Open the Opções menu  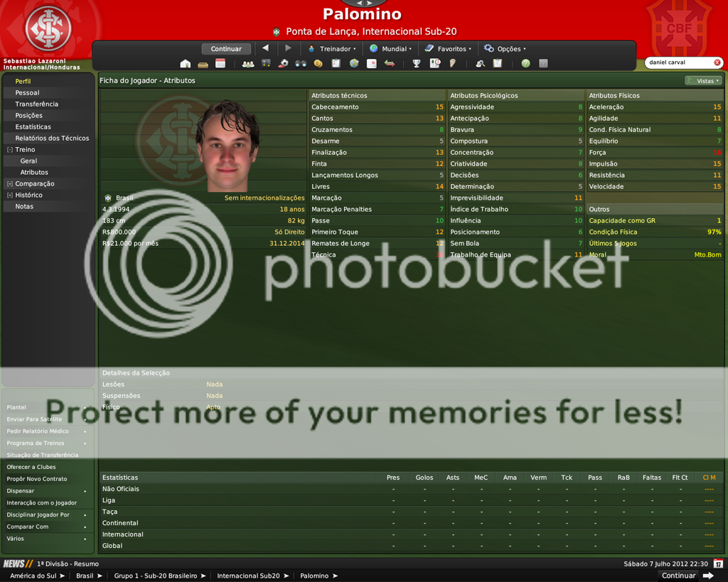[505, 49]
